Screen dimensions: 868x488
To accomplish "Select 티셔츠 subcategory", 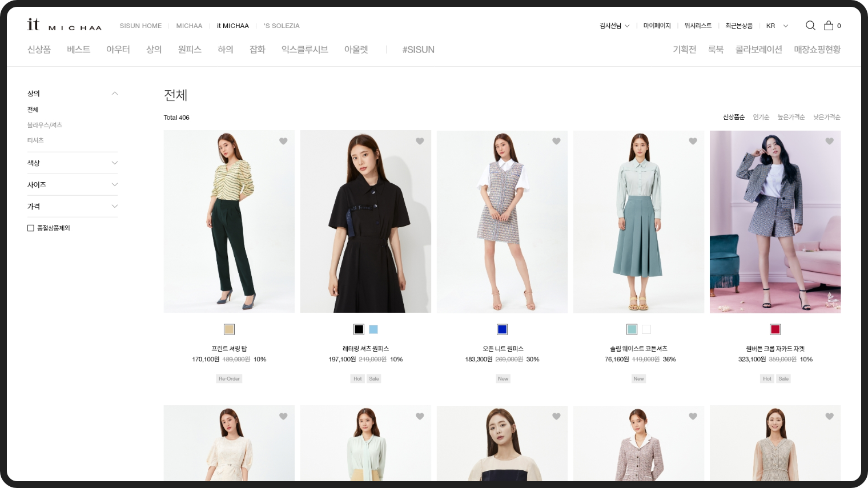I will (35, 140).
